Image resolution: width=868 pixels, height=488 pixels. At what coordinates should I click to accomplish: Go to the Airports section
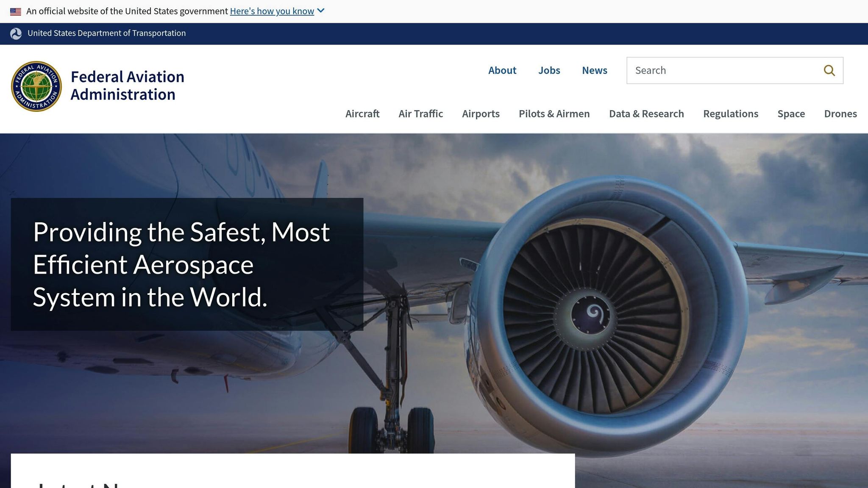pos(481,114)
